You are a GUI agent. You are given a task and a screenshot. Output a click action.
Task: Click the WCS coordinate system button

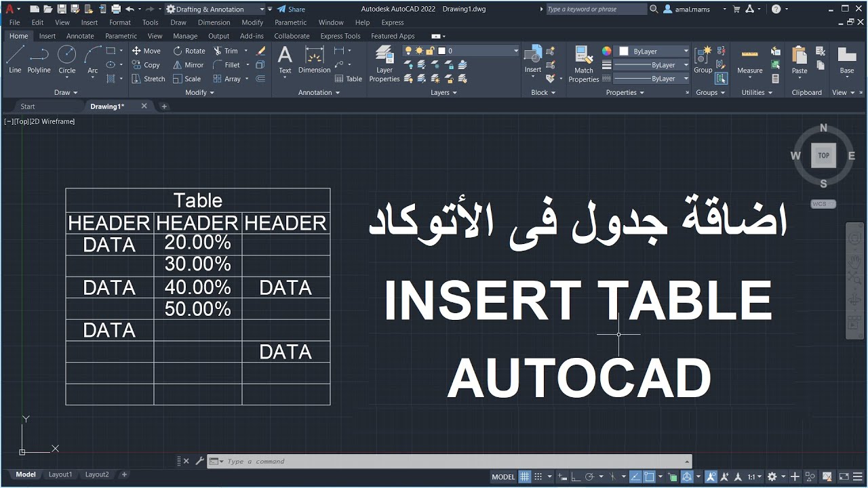coord(823,204)
